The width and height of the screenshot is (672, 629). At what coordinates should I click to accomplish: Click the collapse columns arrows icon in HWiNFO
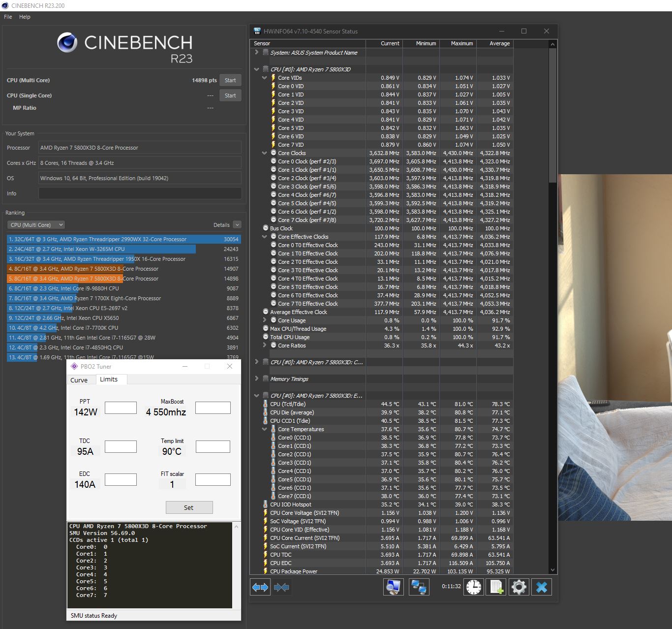point(281,587)
